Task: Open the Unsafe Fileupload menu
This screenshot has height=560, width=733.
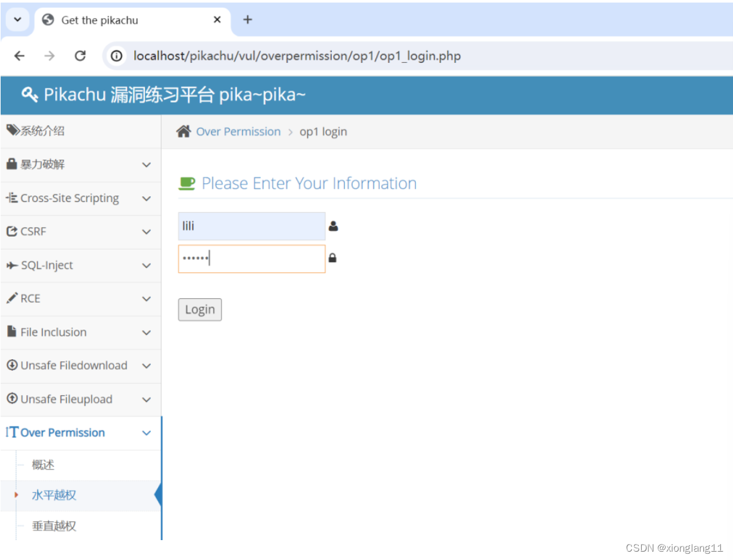Action: 81,400
